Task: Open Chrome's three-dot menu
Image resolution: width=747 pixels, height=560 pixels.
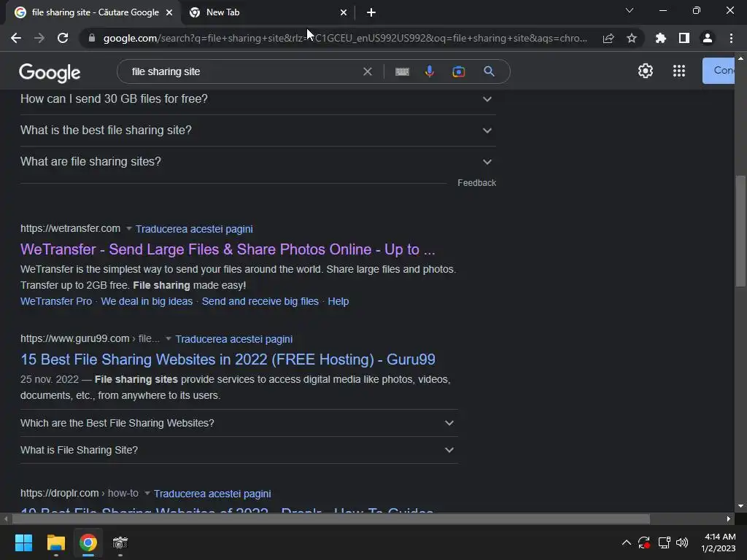Action: click(x=731, y=38)
